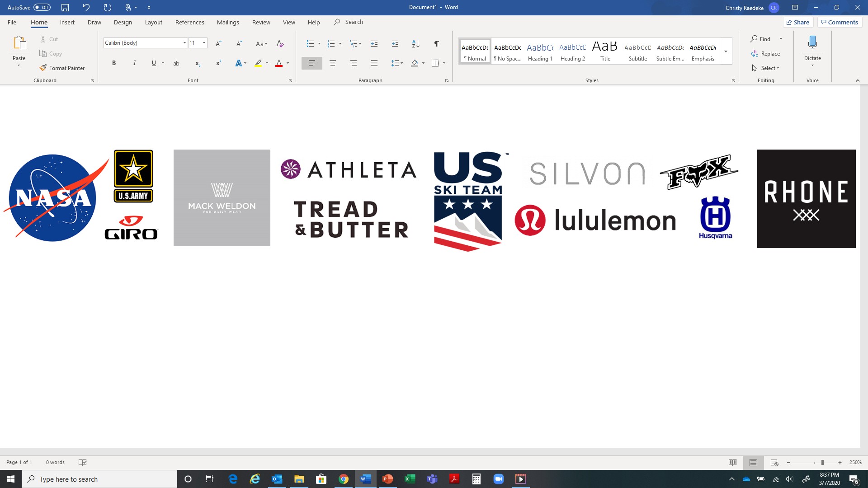Apply the Title style

(x=605, y=51)
